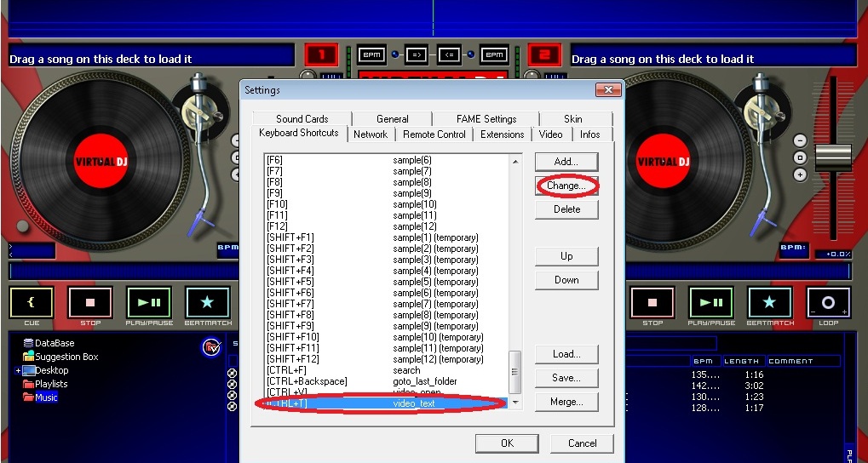Click the Merge... button

tap(566, 403)
